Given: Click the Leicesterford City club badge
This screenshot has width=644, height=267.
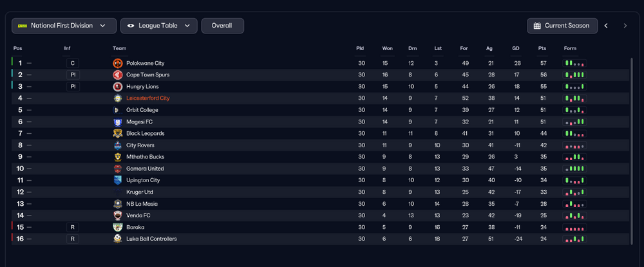Looking at the screenshot, I should 117,98.
